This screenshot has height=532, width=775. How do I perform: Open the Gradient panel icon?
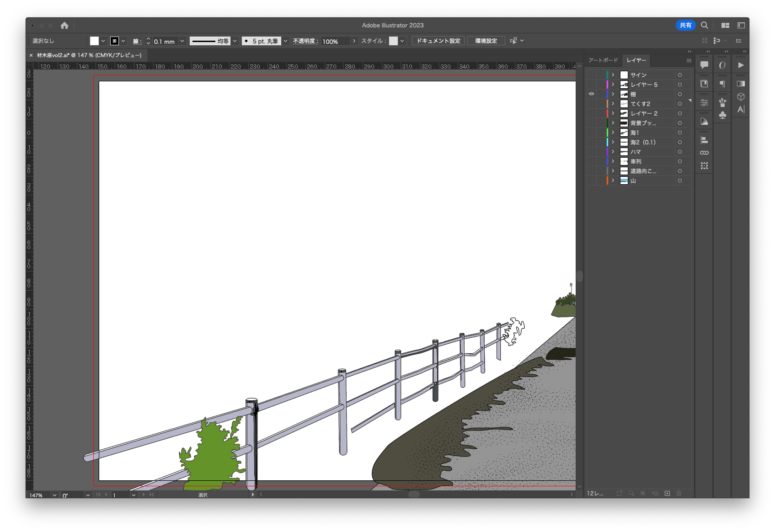click(741, 84)
